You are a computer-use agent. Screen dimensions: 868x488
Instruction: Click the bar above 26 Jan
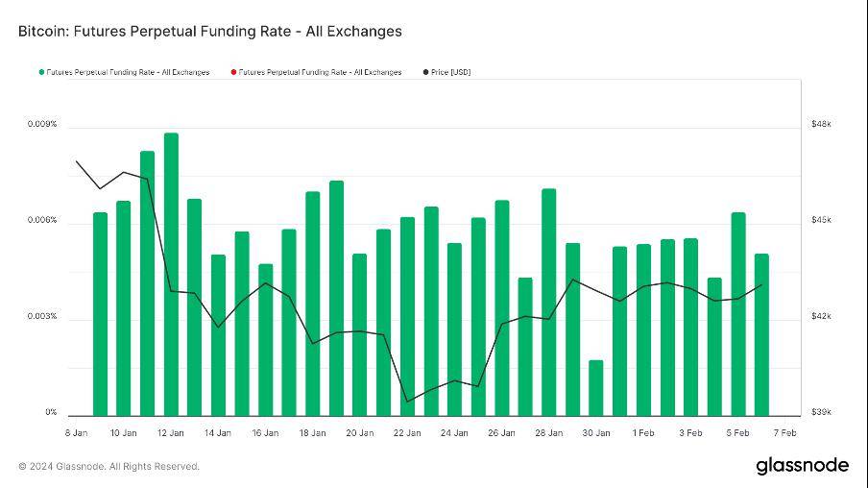(x=501, y=308)
